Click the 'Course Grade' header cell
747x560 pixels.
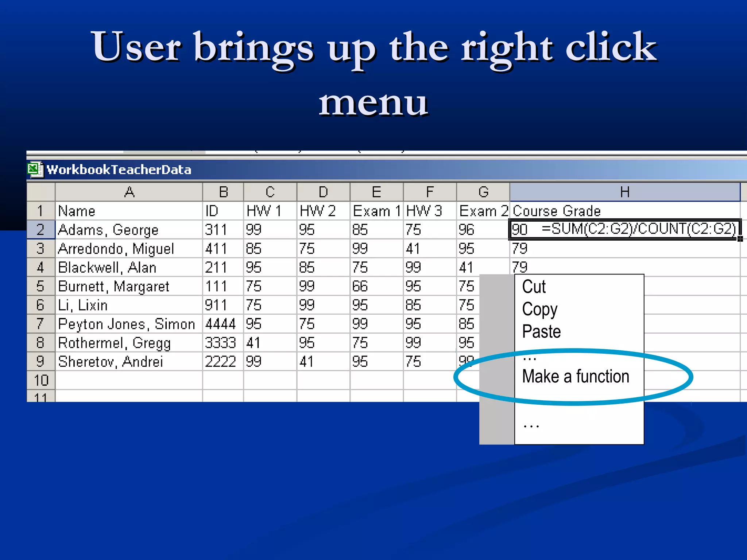[625, 211]
